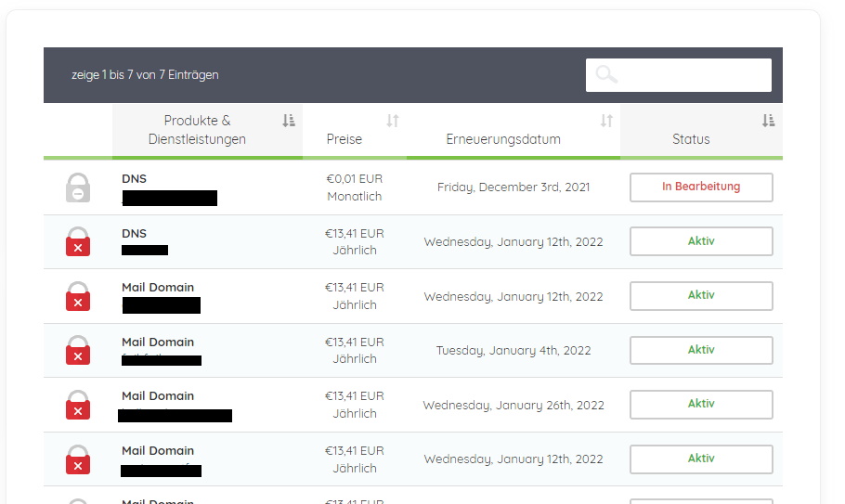The width and height of the screenshot is (845, 504).
Task: Sort the table by Erneuerungsdatum
Action: (x=606, y=121)
